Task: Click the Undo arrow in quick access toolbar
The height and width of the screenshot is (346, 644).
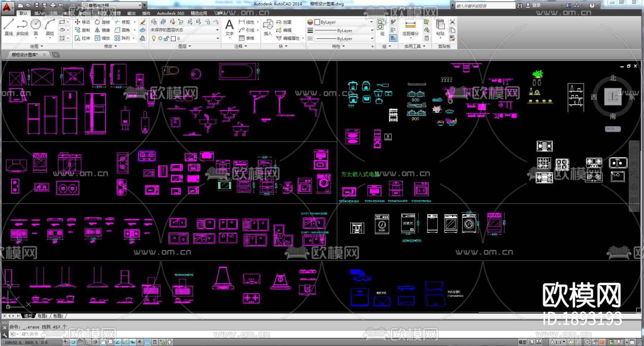Action: (x=61, y=5)
